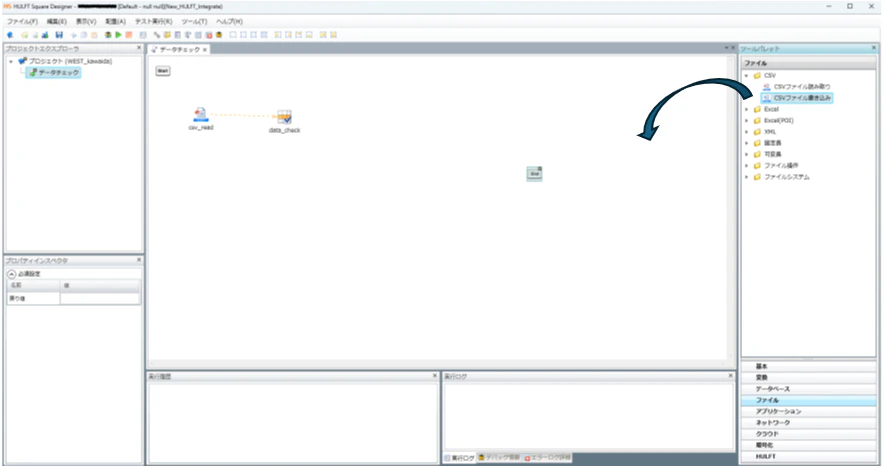Switch to the HULFT palette category

coord(808,457)
